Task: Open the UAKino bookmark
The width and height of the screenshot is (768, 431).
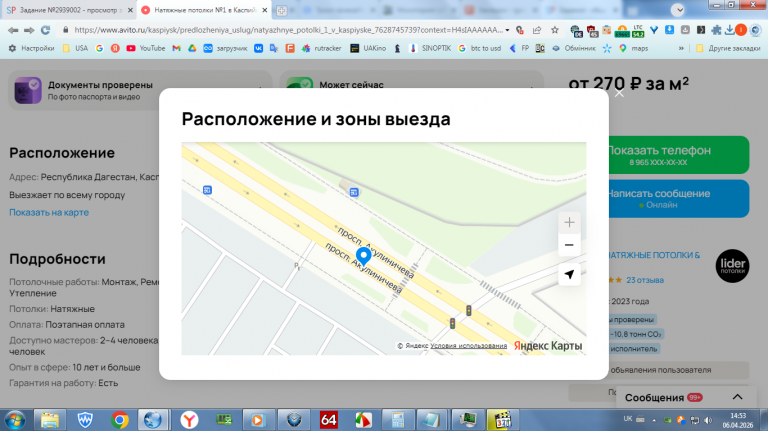Action: tap(368, 48)
